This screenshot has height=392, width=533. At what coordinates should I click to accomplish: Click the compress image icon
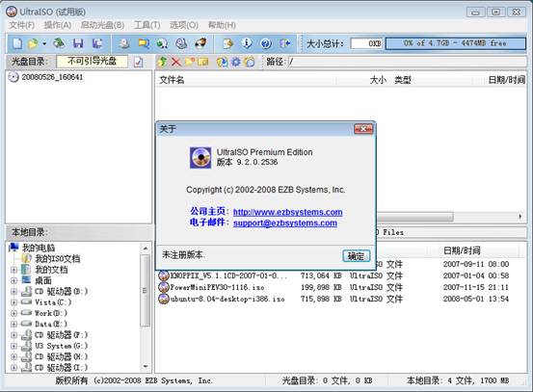pyautogui.click(x=227, y=43)
